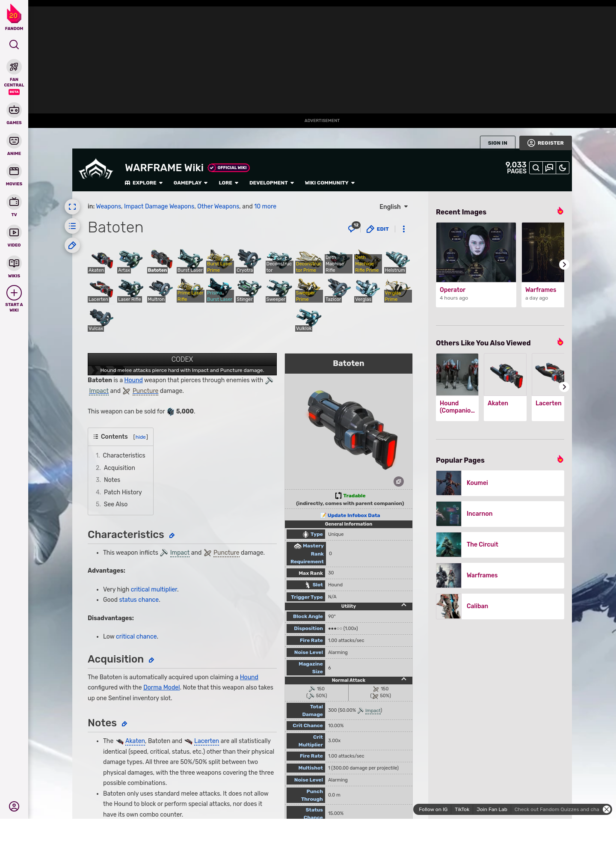This screenshot has height=856, width=616.
Task: Click the Sign In button
Action: pos(498,143)
